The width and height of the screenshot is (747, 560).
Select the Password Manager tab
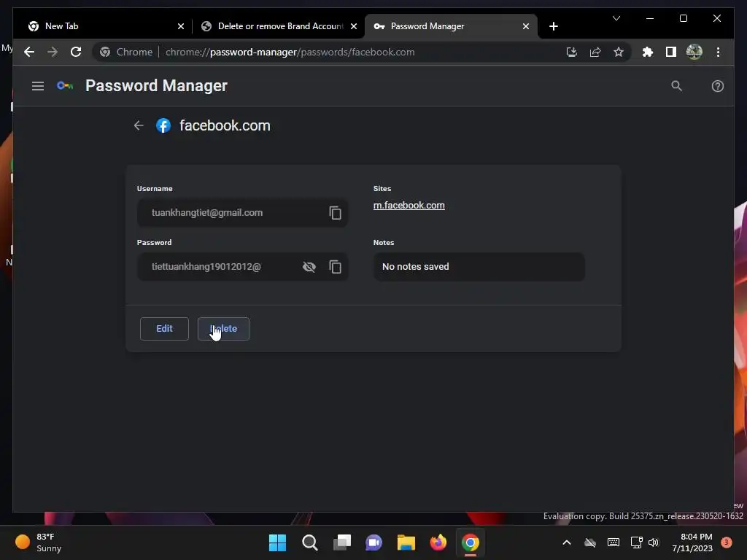click(x=451, y=26)
